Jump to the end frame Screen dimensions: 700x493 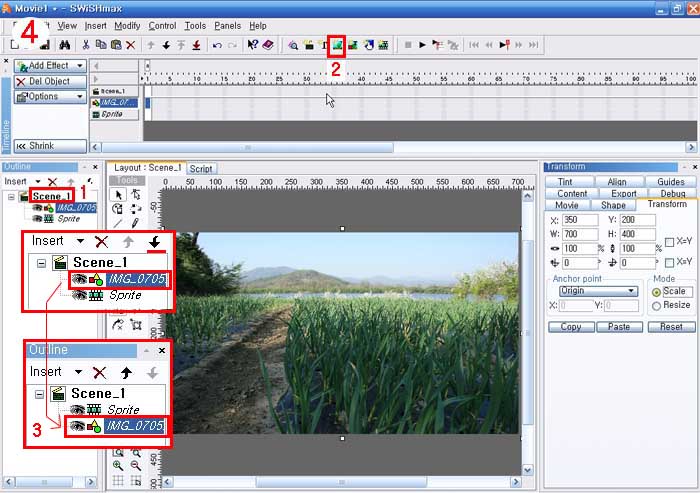(x=533, y=45)
